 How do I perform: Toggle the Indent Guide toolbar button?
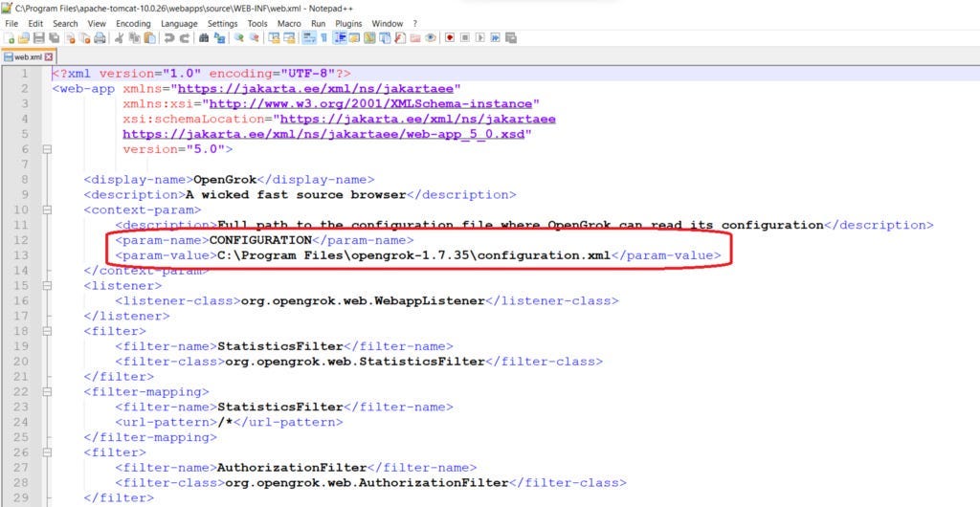(x=340, y=38)
